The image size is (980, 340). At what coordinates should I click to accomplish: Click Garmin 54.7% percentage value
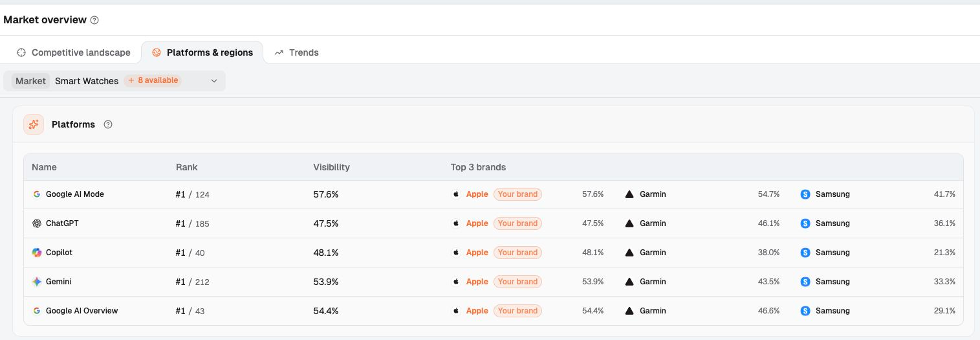(768, 194)
